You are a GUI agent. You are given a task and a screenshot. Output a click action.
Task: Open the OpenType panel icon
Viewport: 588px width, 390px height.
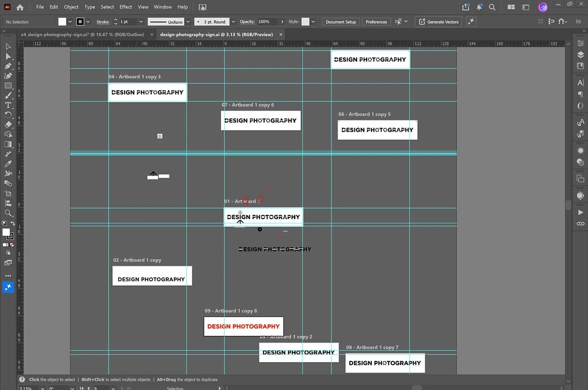(580, 106)
